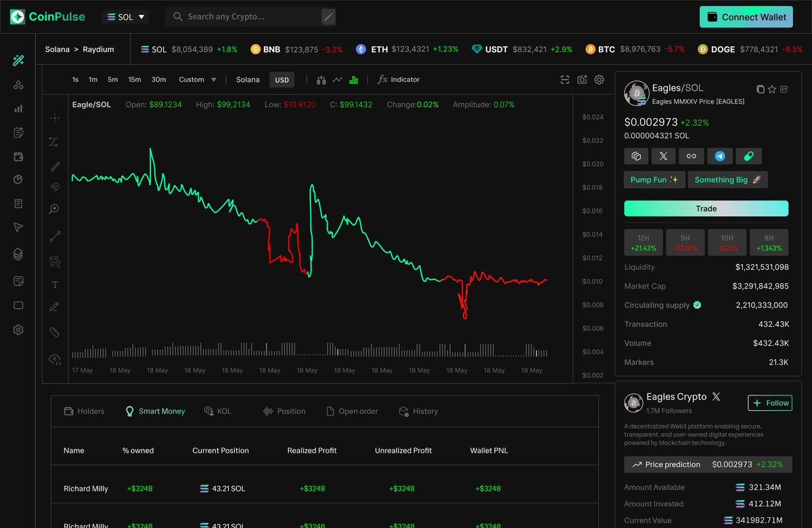The width and height of the screenshot is (812, 528).
Task: Set chart interval to 5m
Action: tap(112, 80)
